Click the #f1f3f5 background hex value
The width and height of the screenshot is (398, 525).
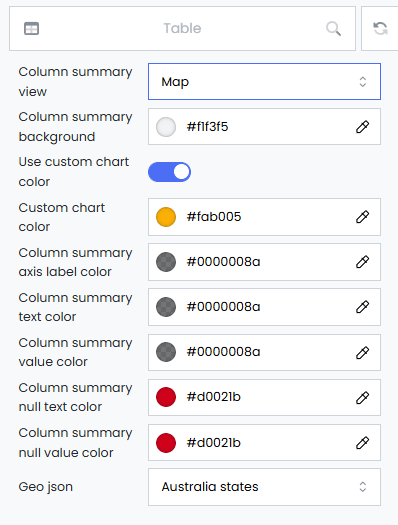click(208, 127)
